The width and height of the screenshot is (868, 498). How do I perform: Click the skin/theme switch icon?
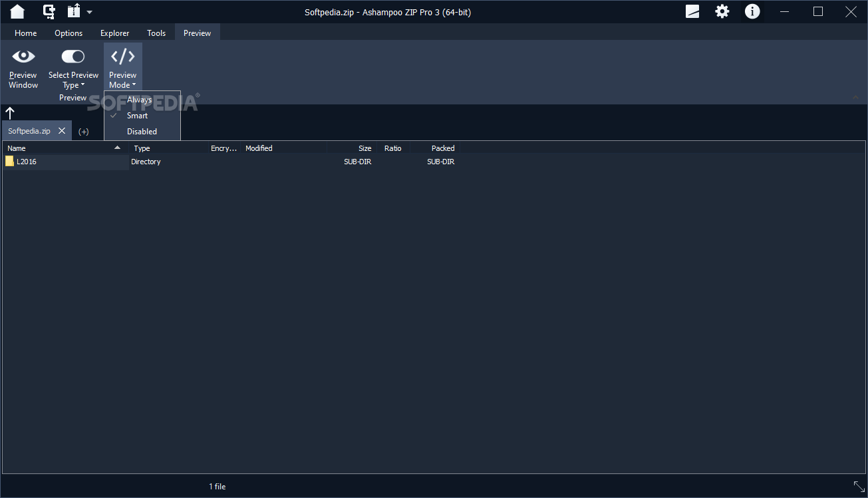(692, 11)
